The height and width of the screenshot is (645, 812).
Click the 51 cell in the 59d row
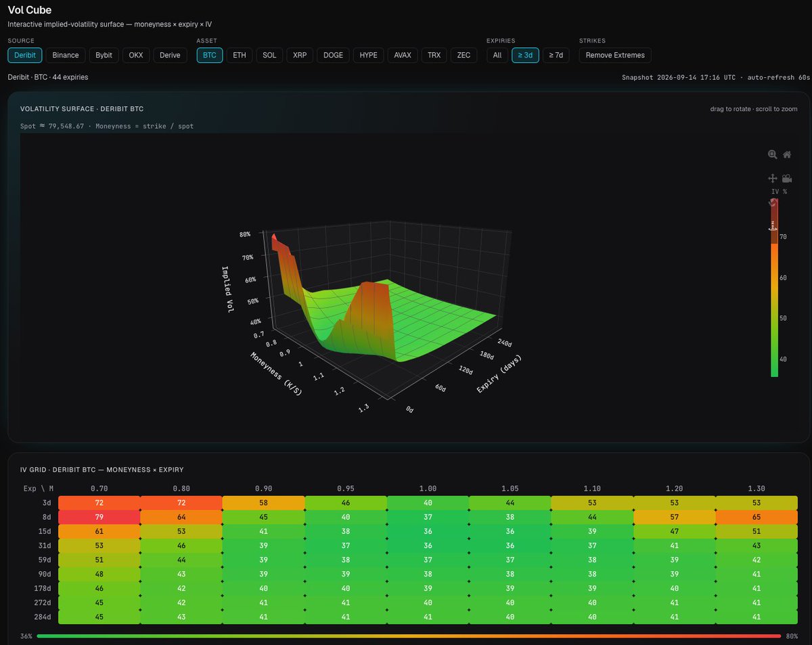[x=99, y=560]
